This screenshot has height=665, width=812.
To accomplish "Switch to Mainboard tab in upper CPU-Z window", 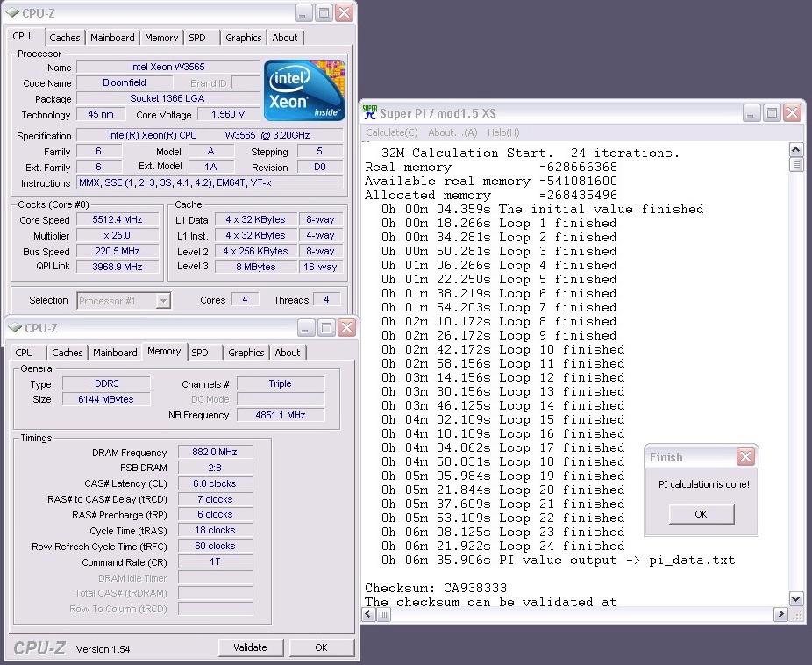I will [112, 38].
